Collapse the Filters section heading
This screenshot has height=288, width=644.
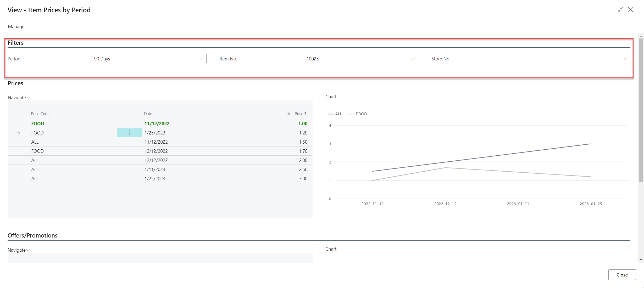(16, 43)
